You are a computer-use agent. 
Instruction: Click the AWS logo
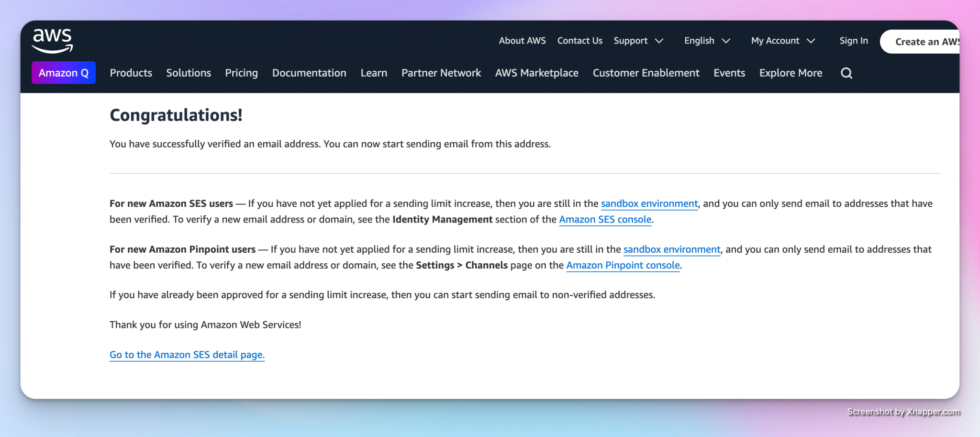click(x=53, y=40)
